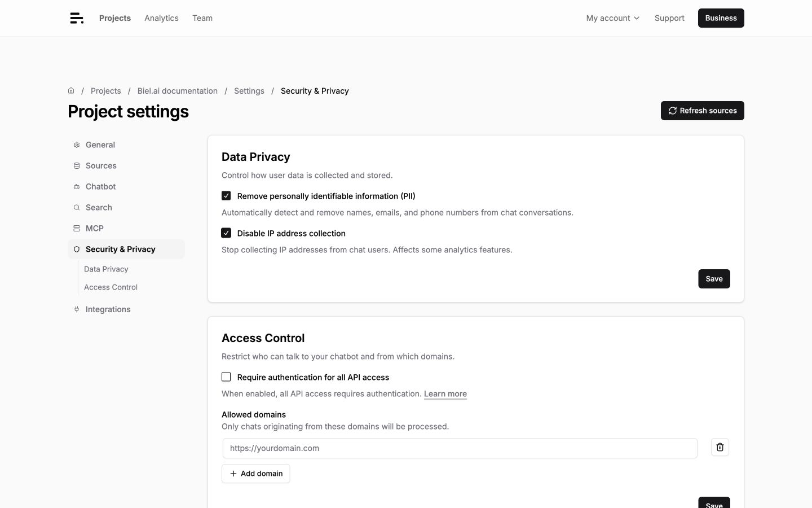Click the Business plan button
The image size is (812, 508).
coord(721,18)
